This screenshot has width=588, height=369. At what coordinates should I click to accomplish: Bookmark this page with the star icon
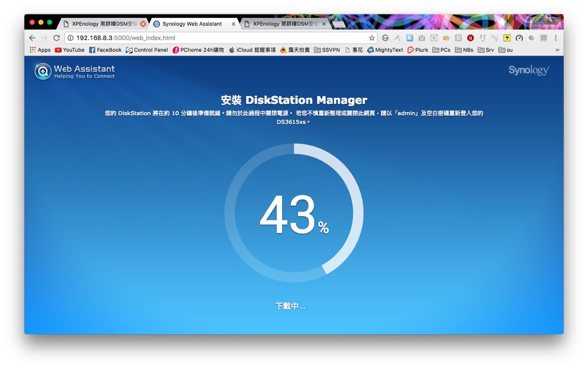point(372,38)
